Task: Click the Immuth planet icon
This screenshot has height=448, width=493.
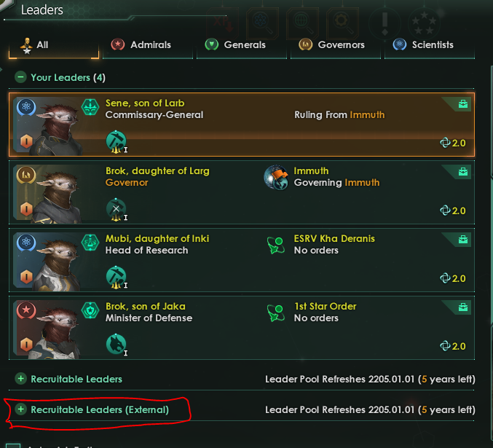Action: coord(276,176)
